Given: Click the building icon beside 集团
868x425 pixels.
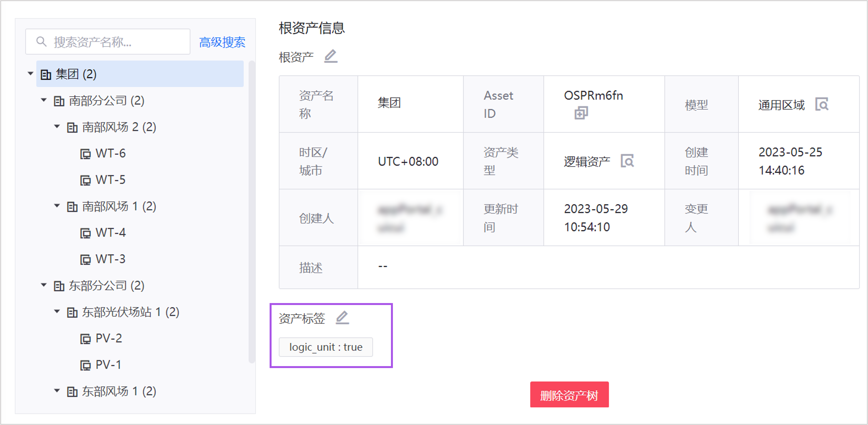Looking at the screenshot, I should (x=46, y=74).
